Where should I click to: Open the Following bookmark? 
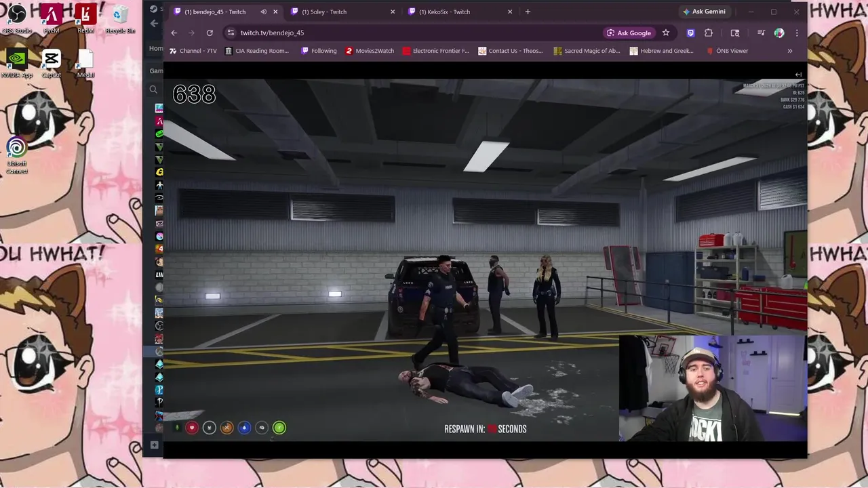click(319, 51)
